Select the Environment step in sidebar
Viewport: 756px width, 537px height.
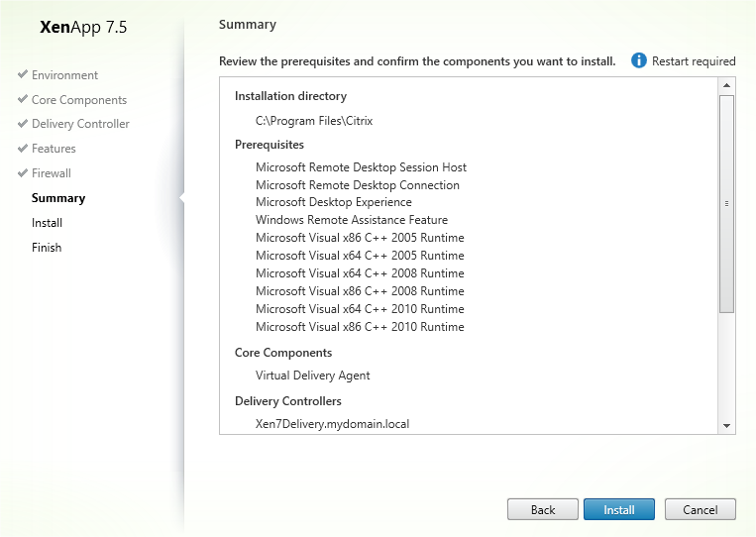(64, 75)
